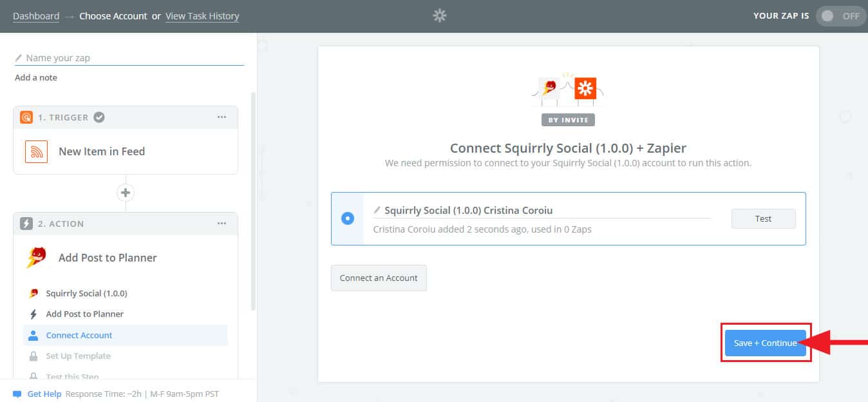The height and width of the screenshot is (402, 868).
Task: Click the left sidebar scrollbar
Action: coord(253,201)
